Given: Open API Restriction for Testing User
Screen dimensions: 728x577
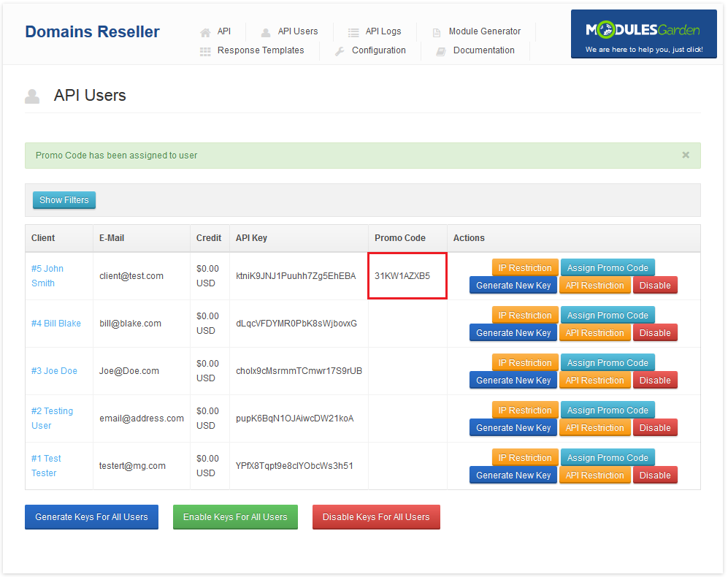Looking at the screenshot, I should pyautogui.click(x=594, y=427).
